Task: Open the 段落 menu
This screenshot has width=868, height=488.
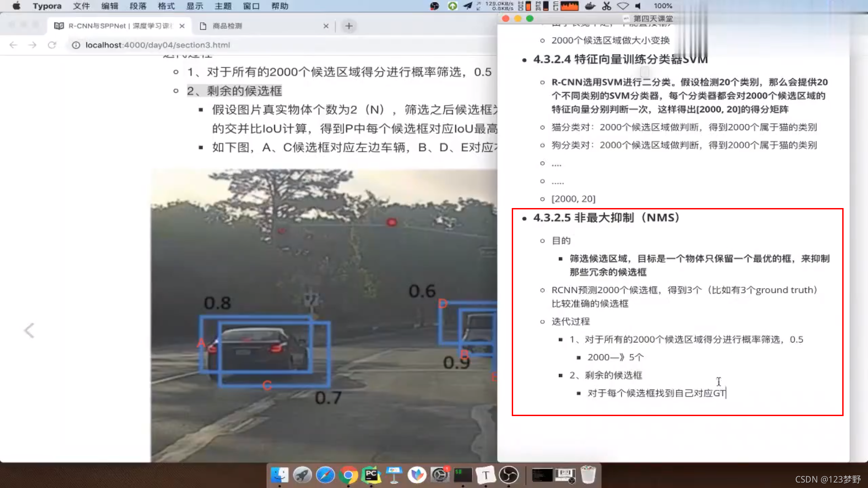Action: point(138,6)
